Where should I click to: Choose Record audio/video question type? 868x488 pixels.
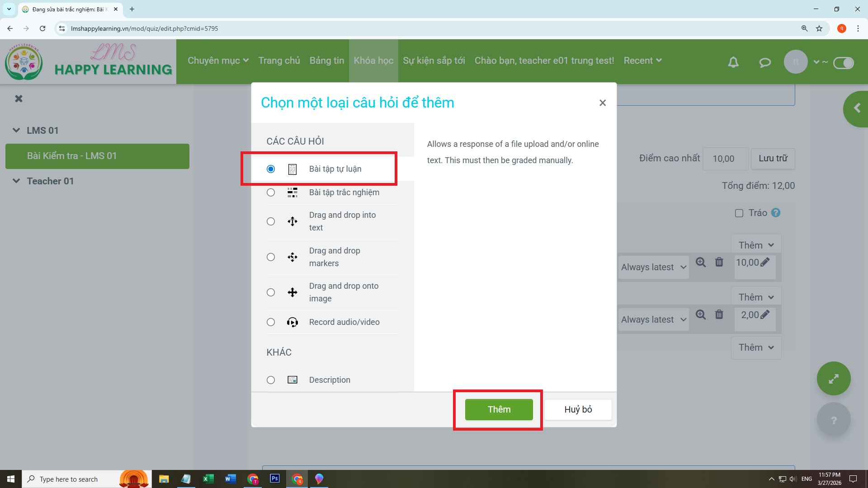(271, 322)
